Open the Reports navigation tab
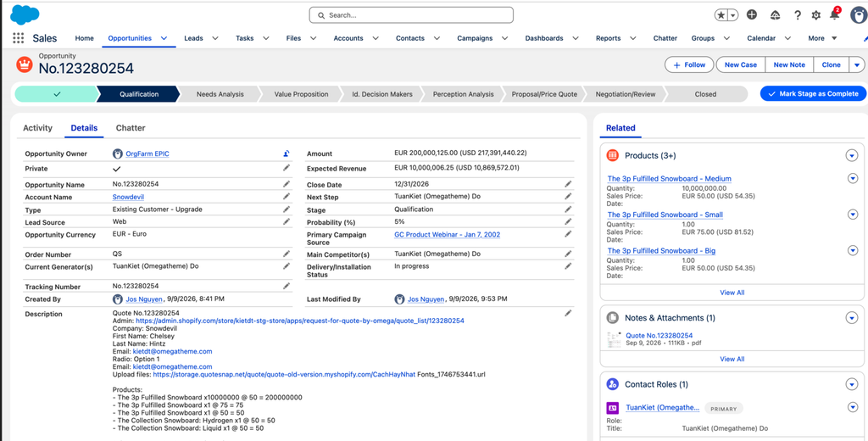 coord(608,38)
